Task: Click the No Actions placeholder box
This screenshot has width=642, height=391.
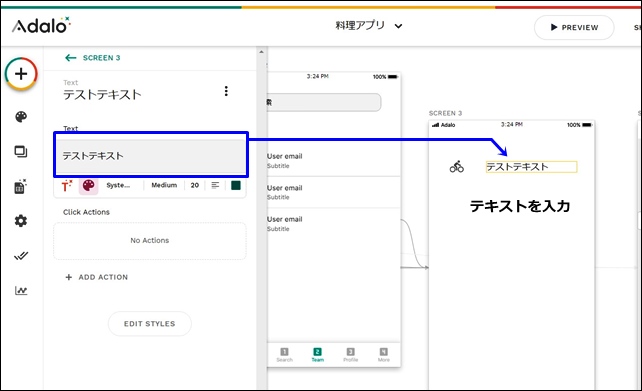Action: click(150, 241)
